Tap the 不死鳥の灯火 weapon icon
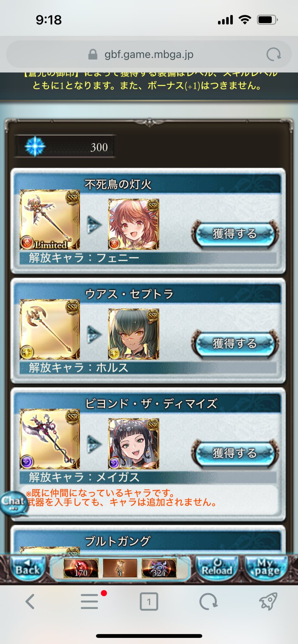Screen dimensions: 298x644 pos(50,220)
